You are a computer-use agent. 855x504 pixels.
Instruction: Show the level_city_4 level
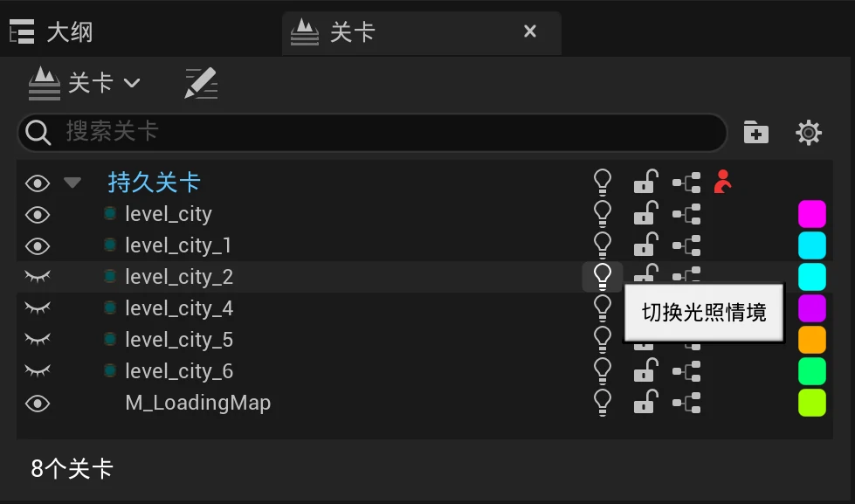[x=37, y=308]
